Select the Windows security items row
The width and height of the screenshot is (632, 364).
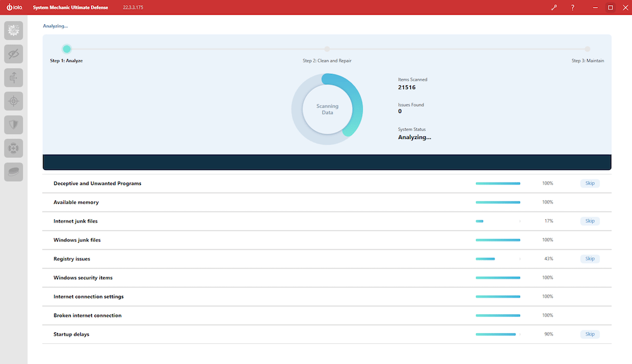tap(327, 277)
